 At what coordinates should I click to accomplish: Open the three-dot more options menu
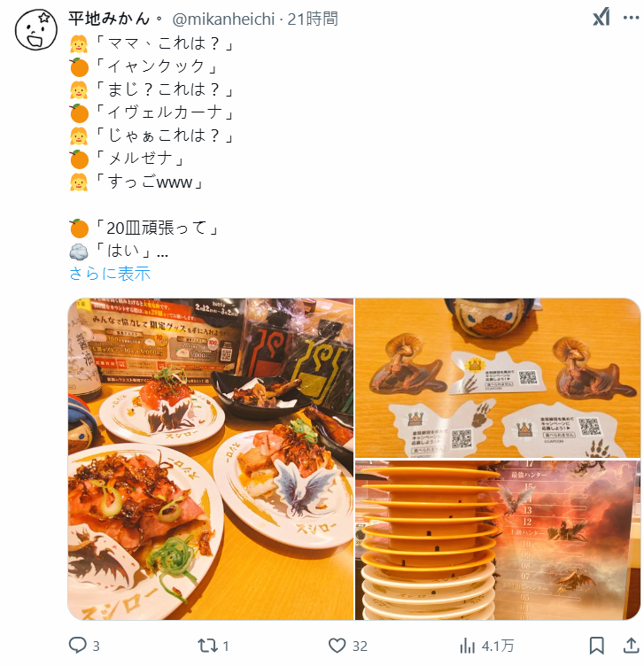tap(631, 18)
